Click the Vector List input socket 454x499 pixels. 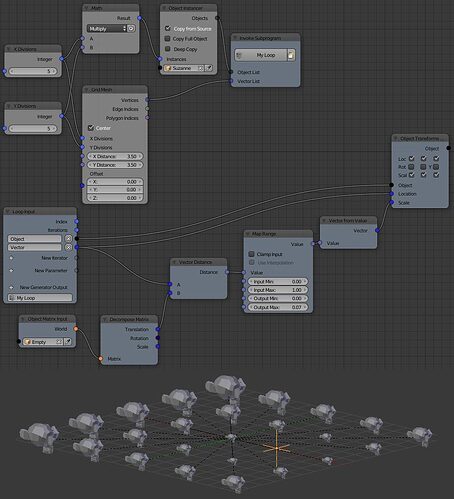[231, 81]
